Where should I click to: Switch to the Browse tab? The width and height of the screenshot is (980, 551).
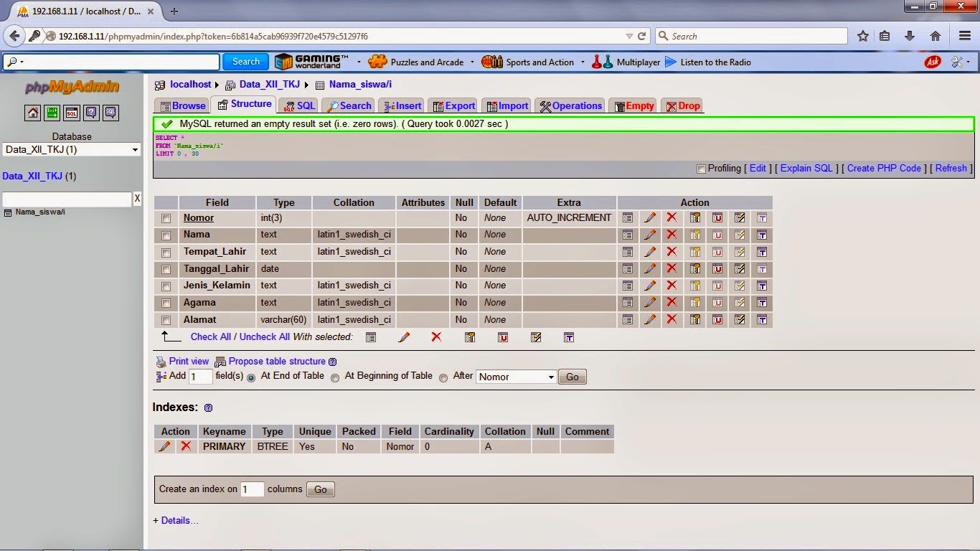[183, 105]
